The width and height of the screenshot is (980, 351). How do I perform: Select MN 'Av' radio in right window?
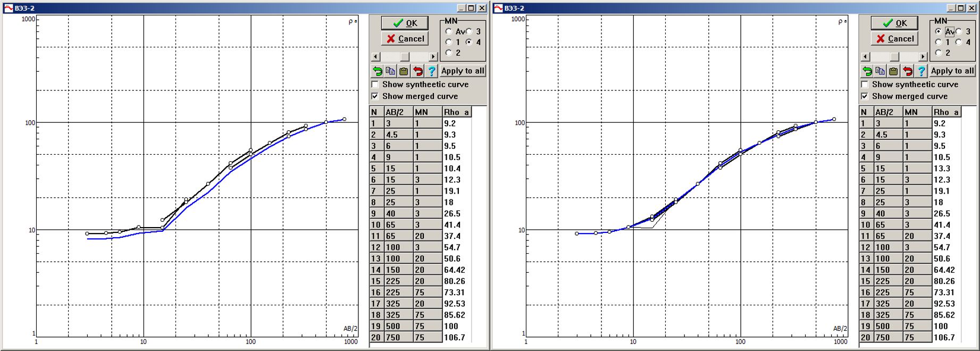(939, 31)
